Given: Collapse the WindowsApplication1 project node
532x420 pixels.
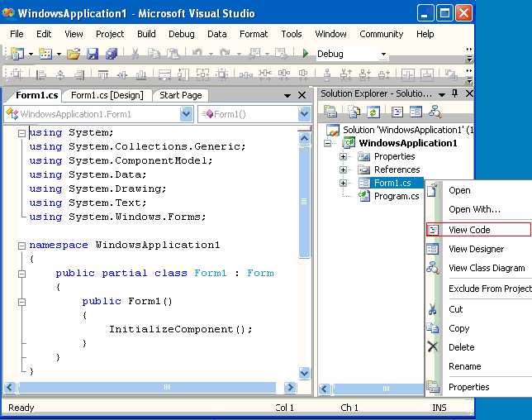Looking at the screenshot, I should pos(327,143).
